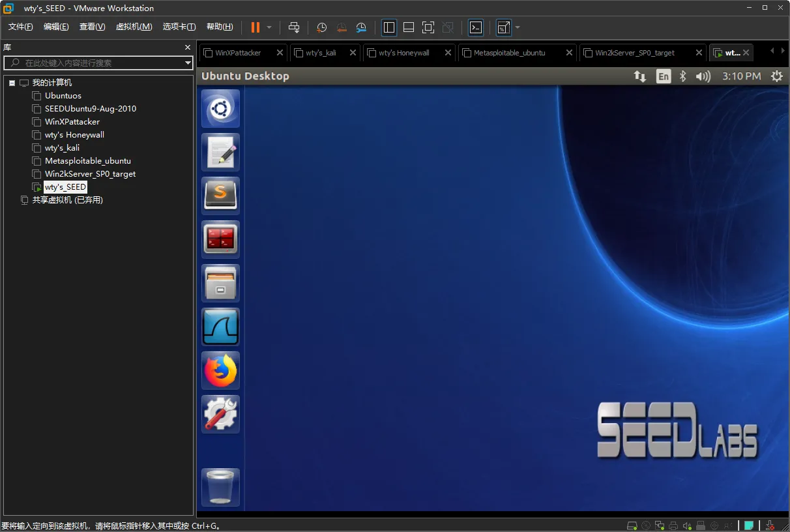
Task: Close the wty's_kali tab
Action: point(353,53)
